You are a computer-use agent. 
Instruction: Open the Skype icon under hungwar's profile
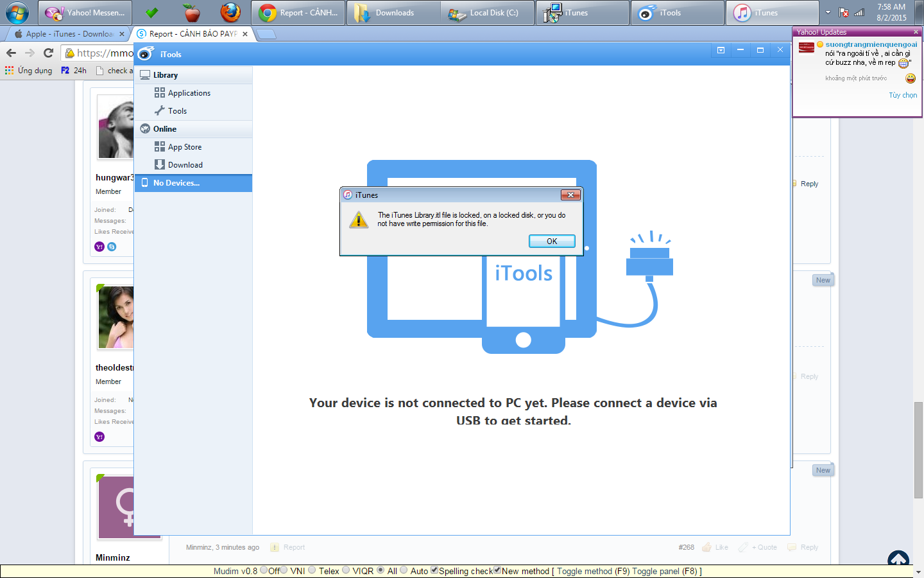coord(112,247)
